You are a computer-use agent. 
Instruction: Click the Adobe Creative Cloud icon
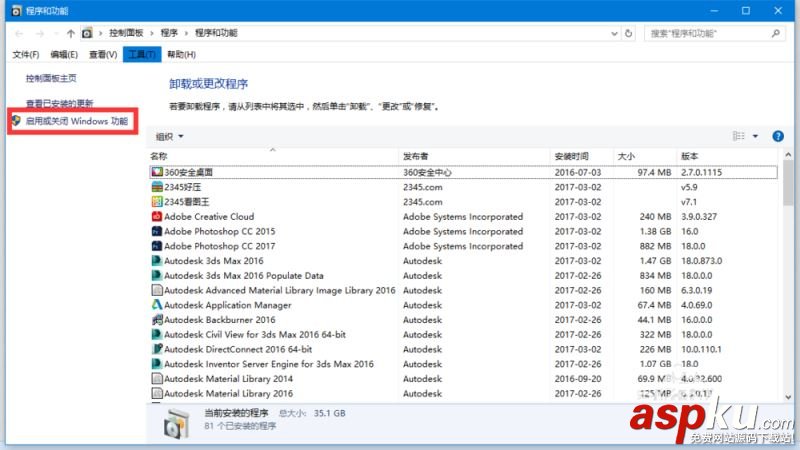(x=157, y=216)
